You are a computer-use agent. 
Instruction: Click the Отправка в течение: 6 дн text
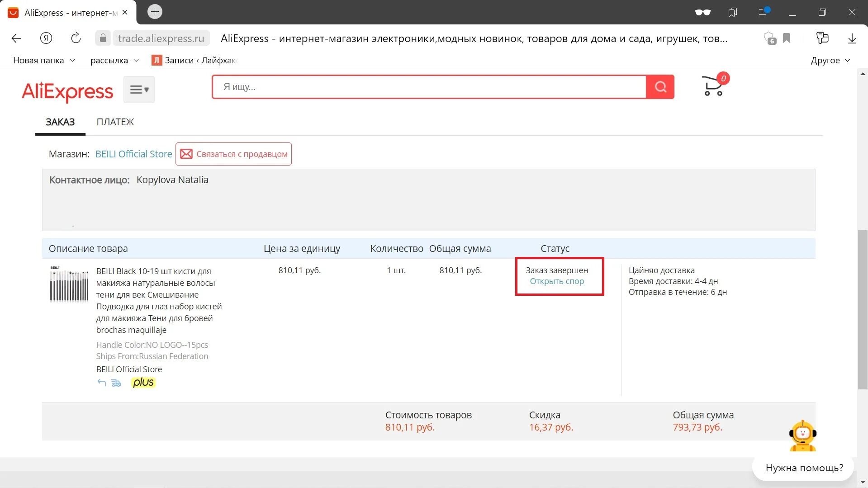pos(678,292)
